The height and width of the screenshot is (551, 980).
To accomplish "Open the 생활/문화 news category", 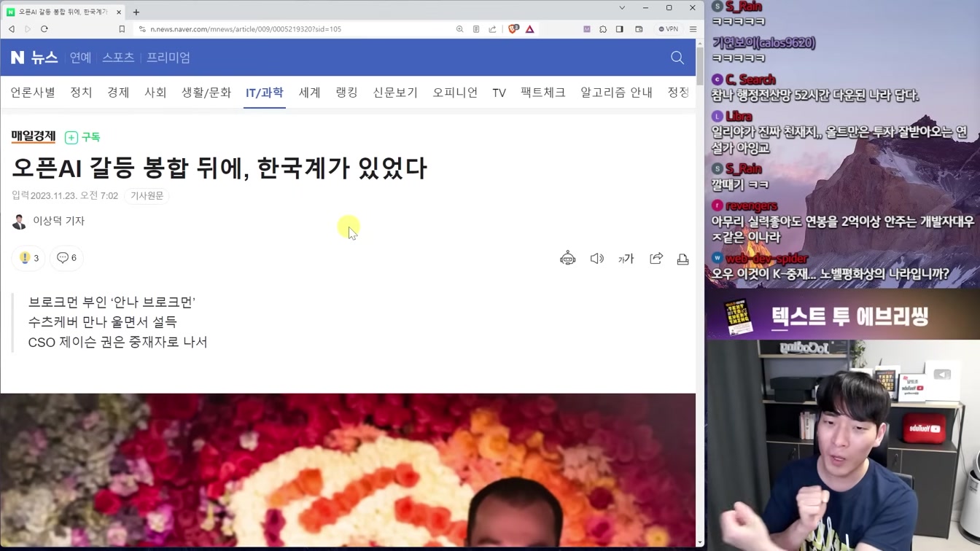I will tap(206, 93).
